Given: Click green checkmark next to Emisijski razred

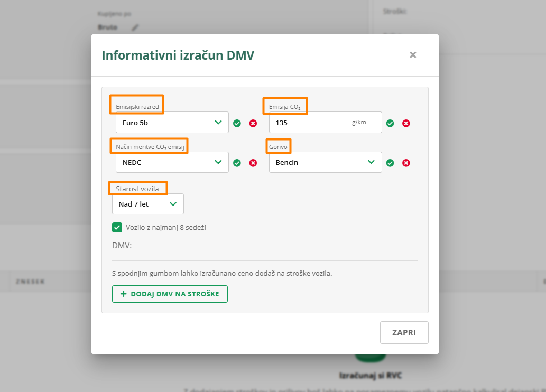Looking at the screenshot, I should coord(237,123).
